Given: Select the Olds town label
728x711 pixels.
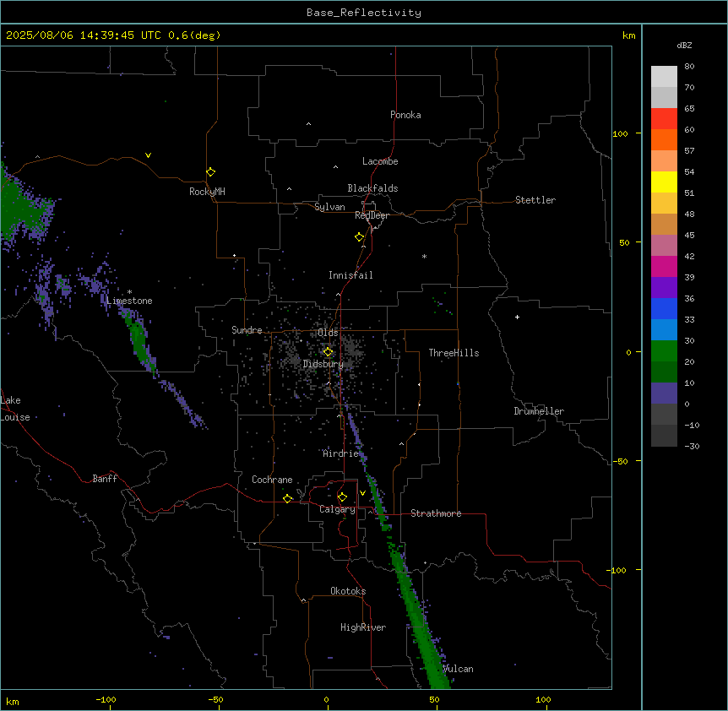Looking at the screenshot, I should tap(328, 333).
